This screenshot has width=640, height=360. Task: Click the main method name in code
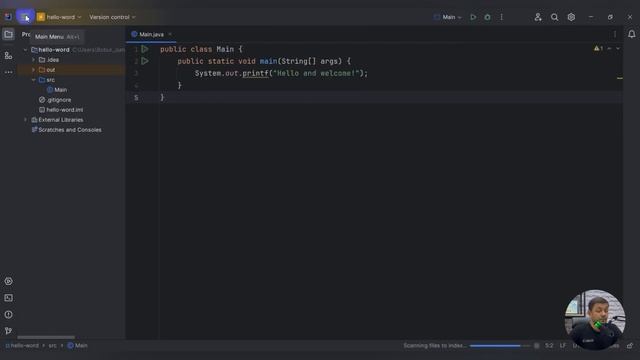[x=269, y=61]
